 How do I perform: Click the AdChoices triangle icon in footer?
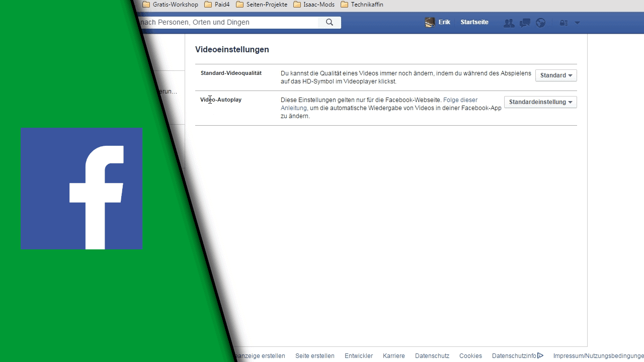click(x=540, y=355)
